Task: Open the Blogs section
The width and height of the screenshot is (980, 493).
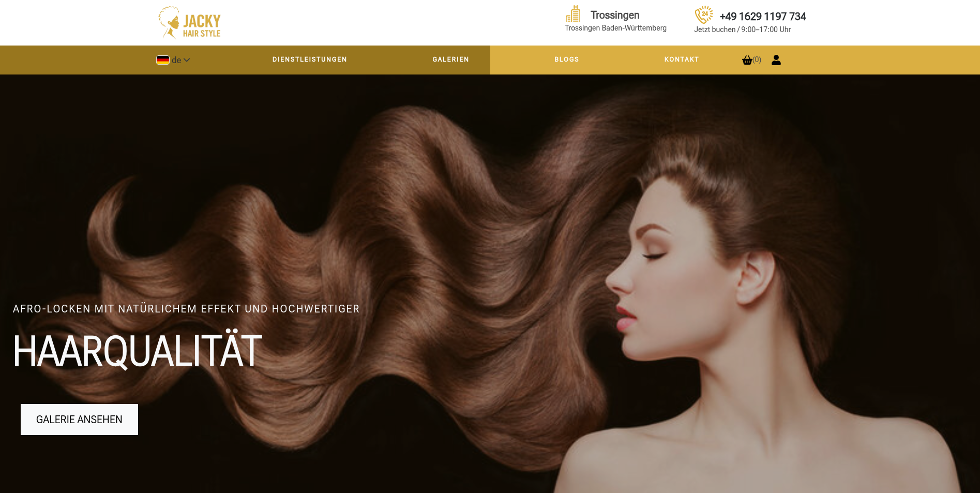Action: tap(566, 59)
